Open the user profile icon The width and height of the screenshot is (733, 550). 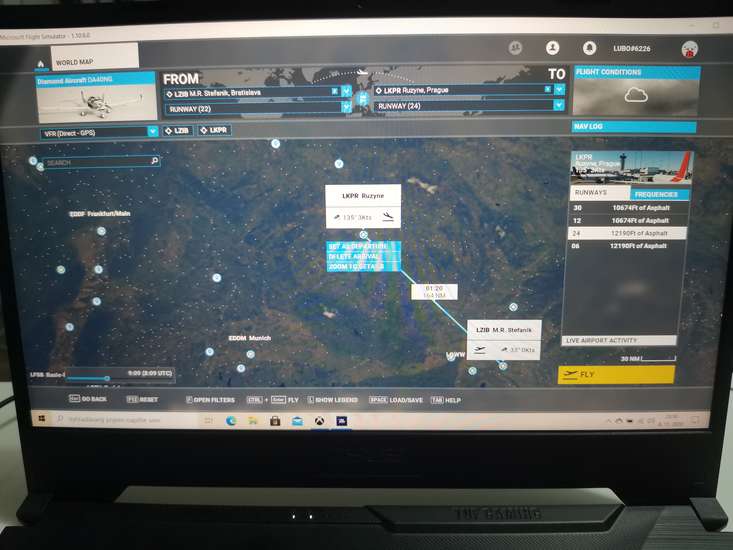pos(553,48)
